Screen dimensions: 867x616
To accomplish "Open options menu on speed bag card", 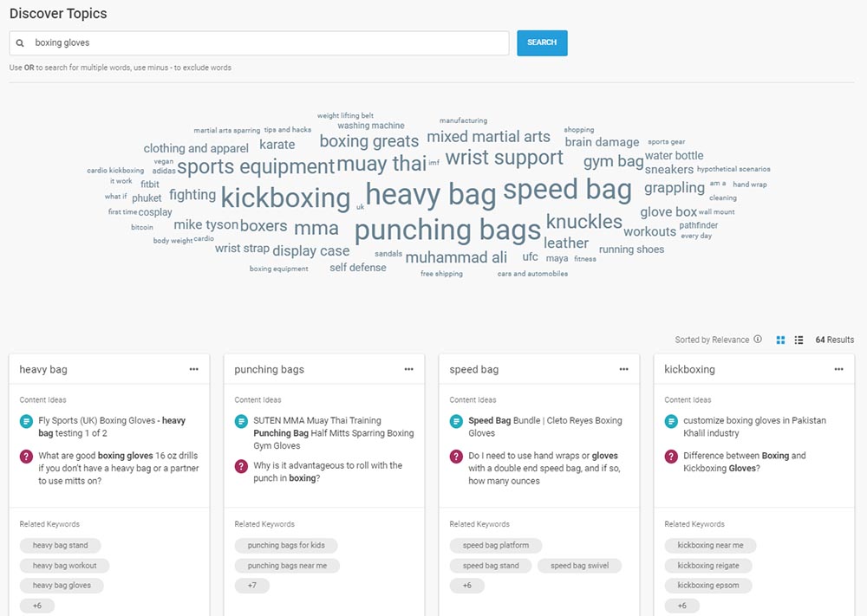I will click(624, 369).
